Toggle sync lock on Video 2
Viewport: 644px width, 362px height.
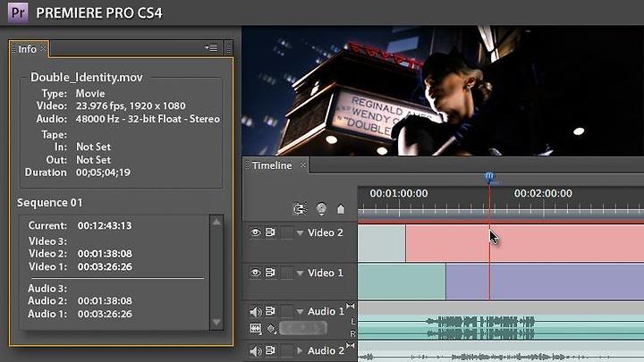pos(270,232)
